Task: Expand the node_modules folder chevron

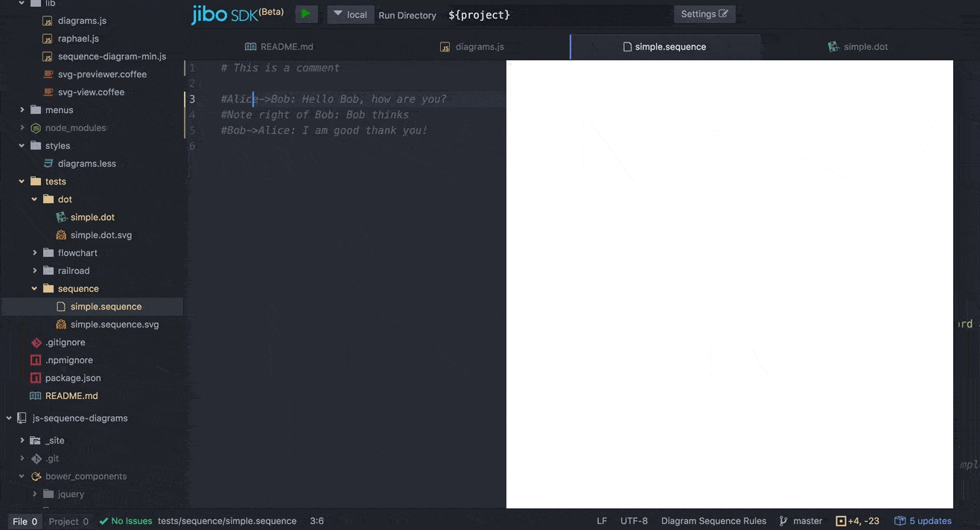Action: pyautogui.click(x=22, y=128)
